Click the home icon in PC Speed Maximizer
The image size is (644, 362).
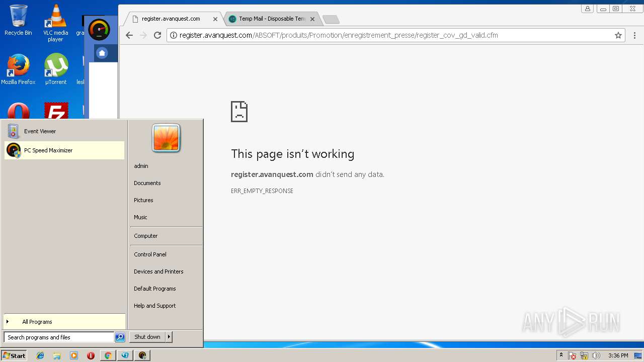(x=102, y=53)
